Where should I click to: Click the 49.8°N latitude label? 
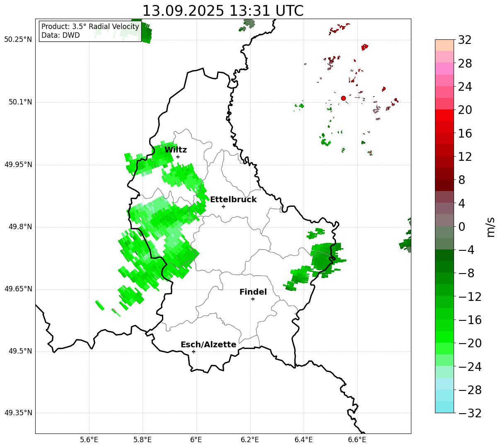click(20, 227)
